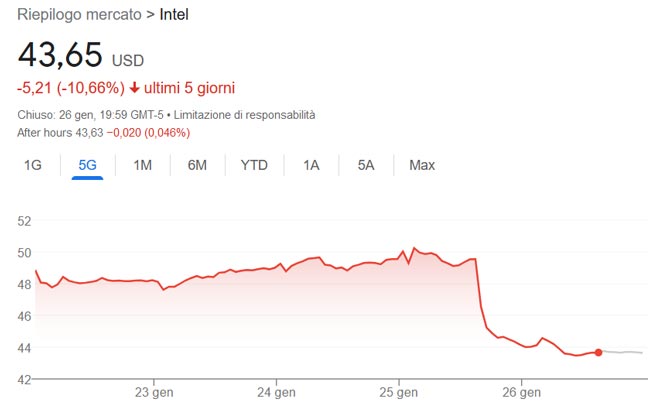Click the USD currency label

tap(127, 61)
